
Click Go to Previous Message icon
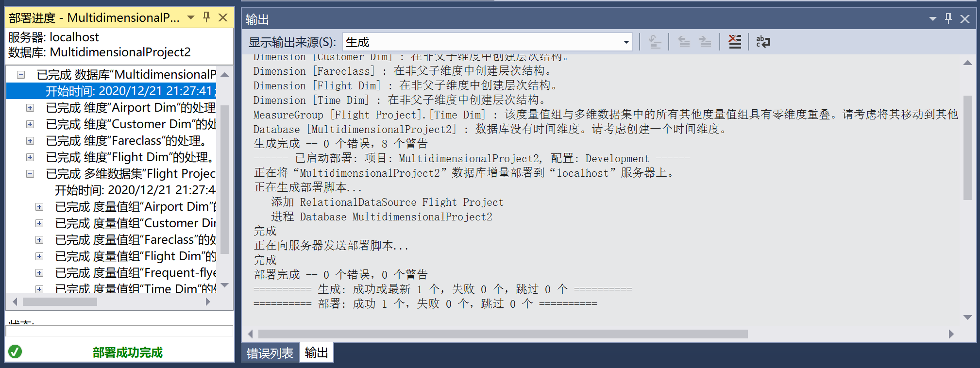click(684, 42)
